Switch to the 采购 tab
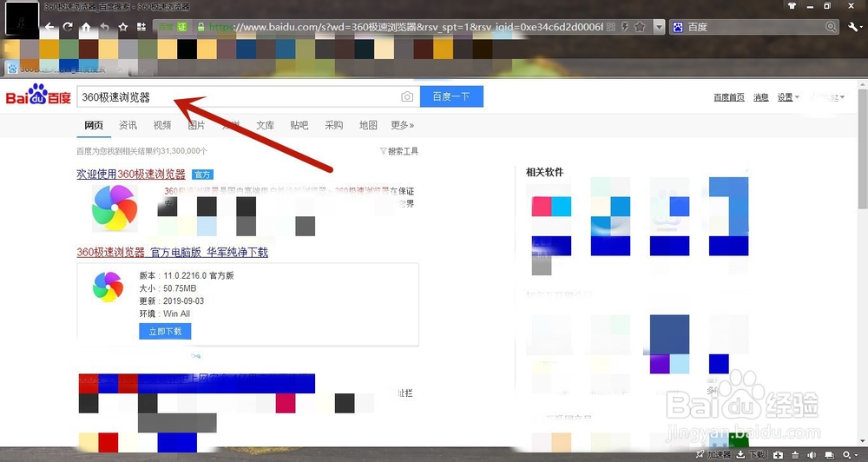The width and height of the screenshot is (868, 462). click(334, 125)
